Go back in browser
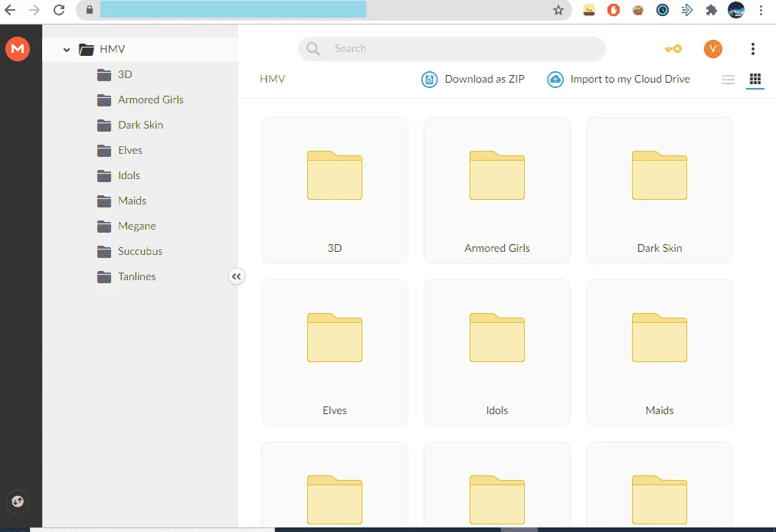The height and width of the screenshot is (532, 776). tap(10, 10)
